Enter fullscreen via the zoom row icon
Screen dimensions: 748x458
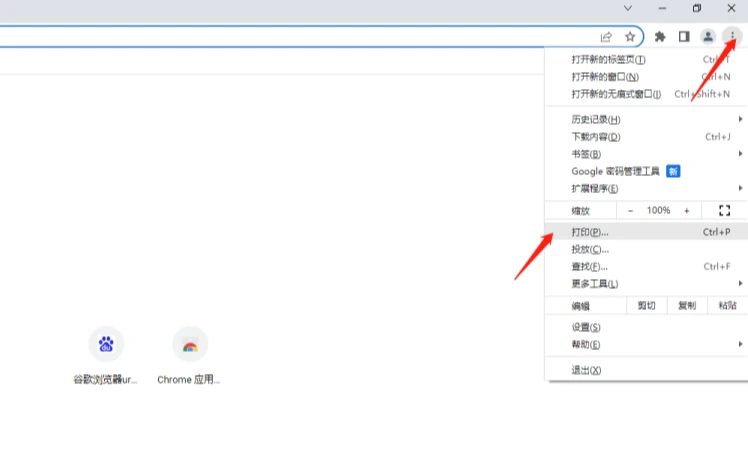pos(724,210)
